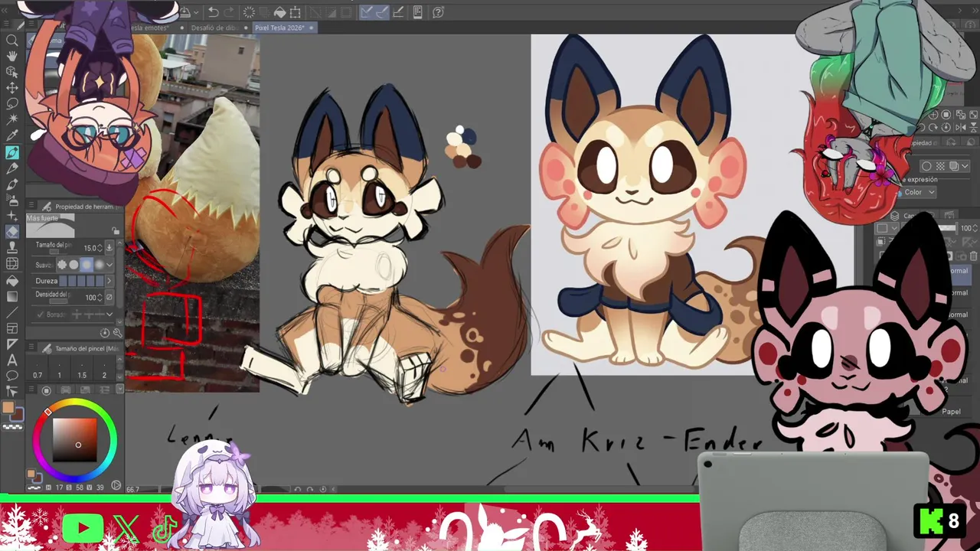Select the Operation object cube tool
Viewport: 980px width, 551px height.
[12, 72]
